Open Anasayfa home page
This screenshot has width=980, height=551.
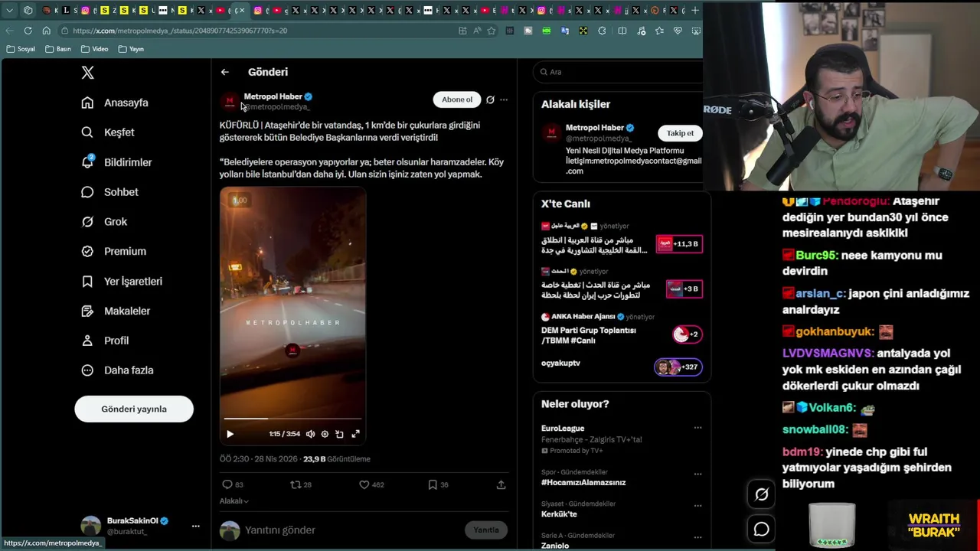[x=115, y=103]
